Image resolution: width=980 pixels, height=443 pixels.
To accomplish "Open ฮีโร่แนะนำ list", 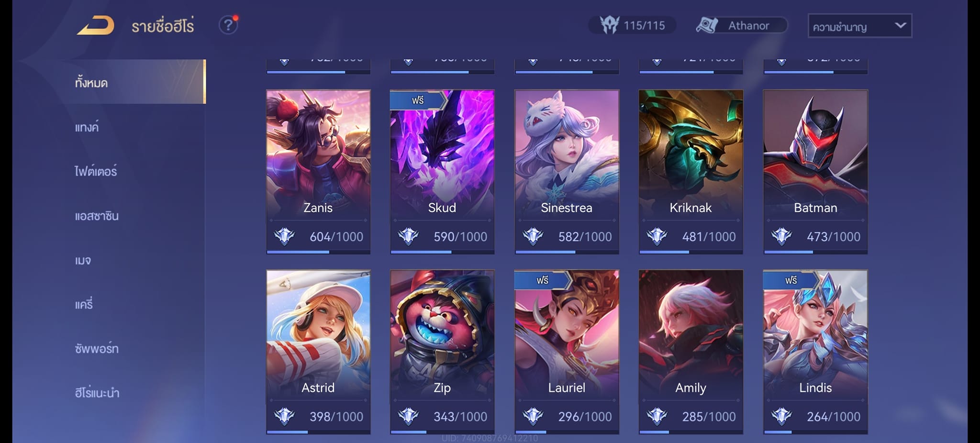I will (97, 393).
